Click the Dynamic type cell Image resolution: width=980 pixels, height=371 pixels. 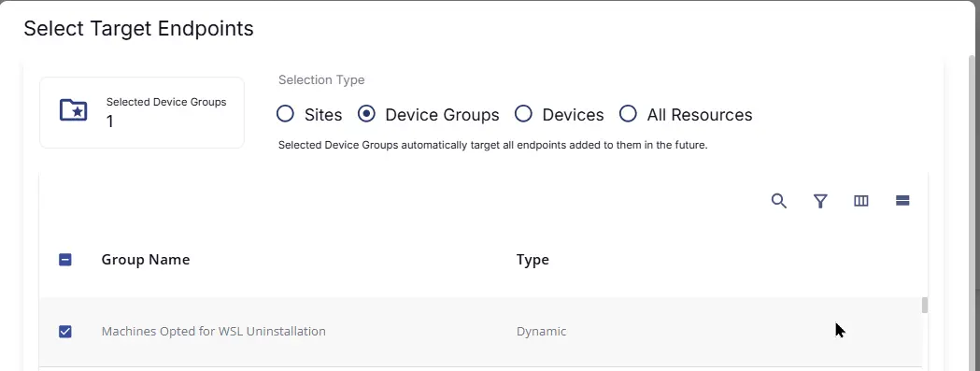pos(541,332)
